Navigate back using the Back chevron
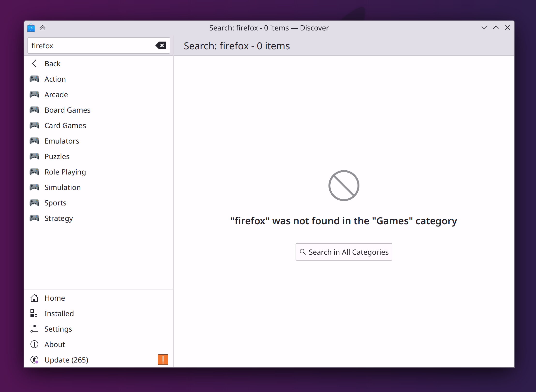Viewport: 536px width, 392px height. pos(34,63)
